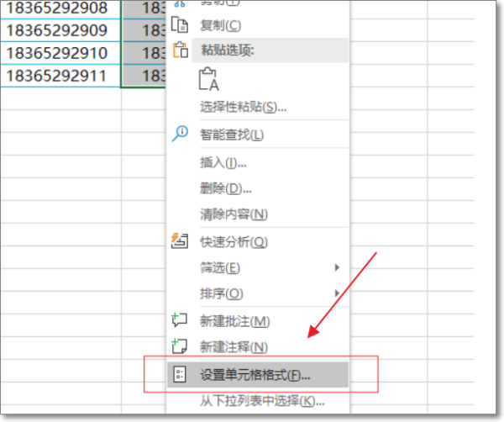
Task: Click the new comment bubble icon beside 新建批注
Action: tap(179, 320)
